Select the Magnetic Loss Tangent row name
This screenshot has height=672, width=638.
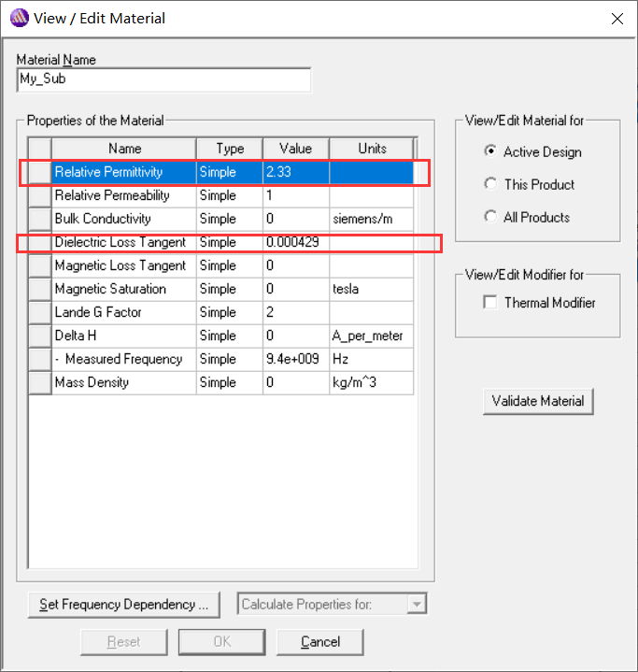point(124,265)
